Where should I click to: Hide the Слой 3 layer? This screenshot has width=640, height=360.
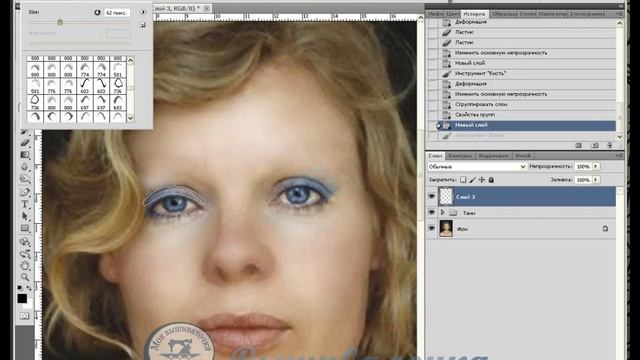431,196
